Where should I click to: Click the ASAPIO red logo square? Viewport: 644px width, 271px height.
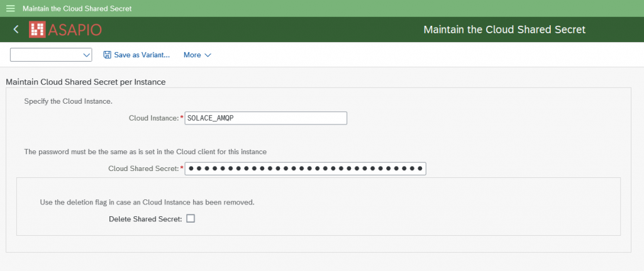[x=38, y=30]
